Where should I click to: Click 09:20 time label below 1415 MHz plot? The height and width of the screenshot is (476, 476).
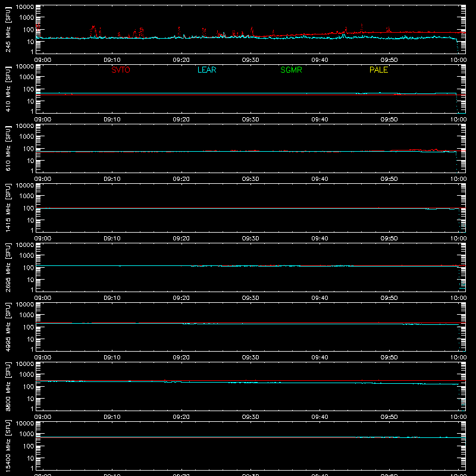pyautogui.click(x=181, y=239)
